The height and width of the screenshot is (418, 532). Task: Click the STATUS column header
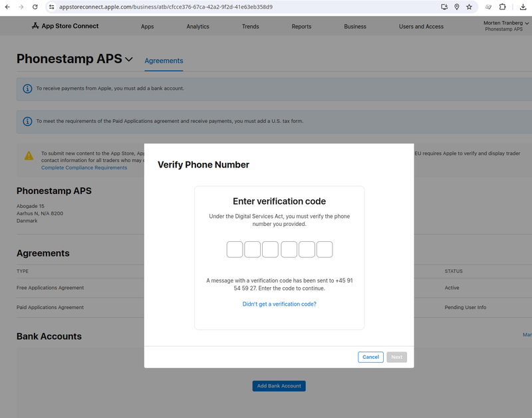point(454,271)
